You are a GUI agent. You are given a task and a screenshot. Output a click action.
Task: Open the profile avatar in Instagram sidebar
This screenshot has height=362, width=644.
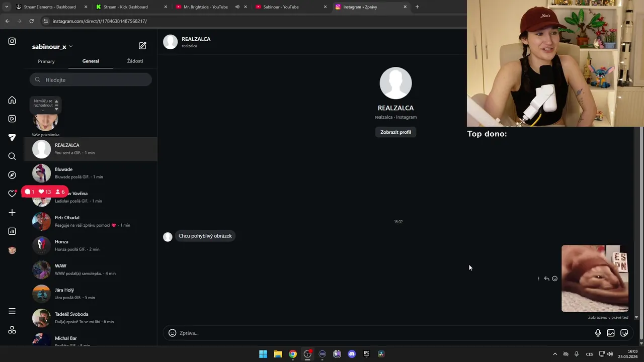coord(12,250)
